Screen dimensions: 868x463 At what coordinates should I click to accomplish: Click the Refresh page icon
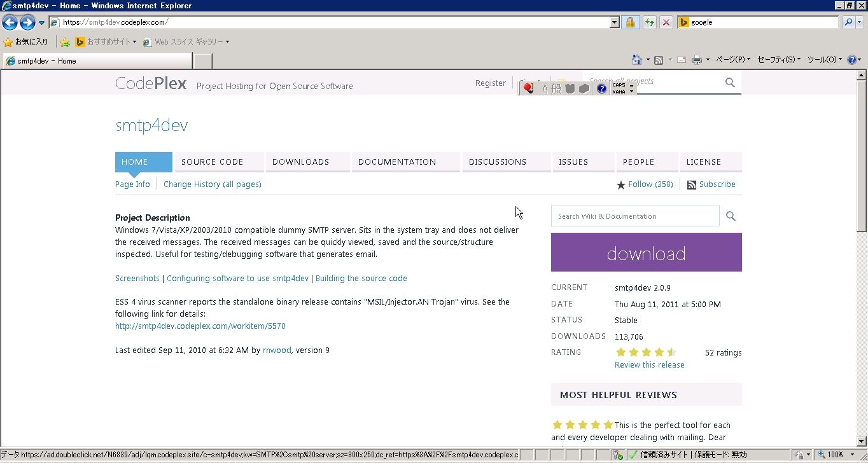[649, 22]
